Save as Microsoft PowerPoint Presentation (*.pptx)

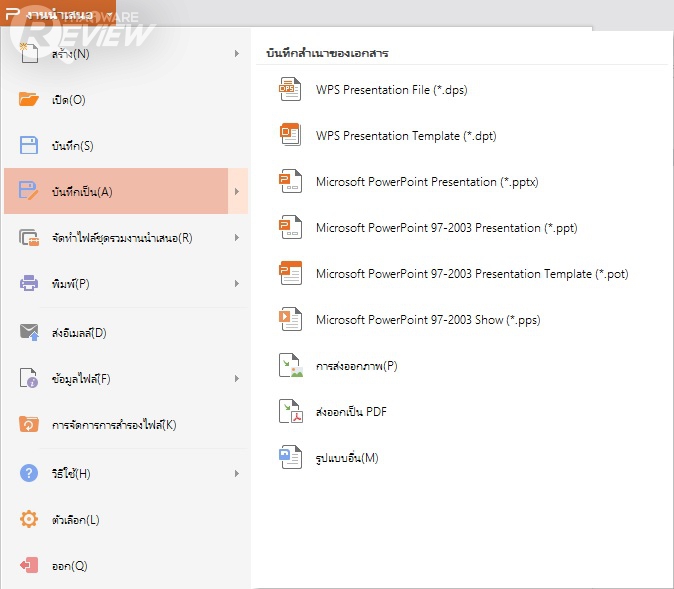pos(427,182)
